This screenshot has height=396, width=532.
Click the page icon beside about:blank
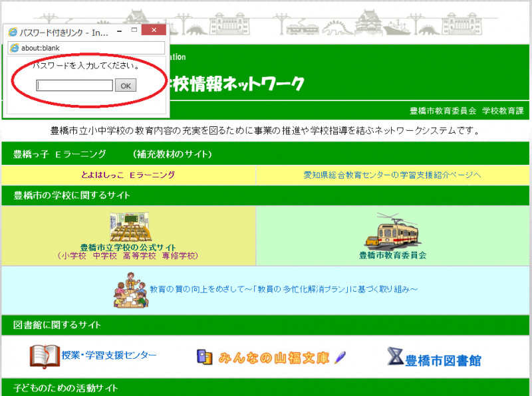(14, 48)
